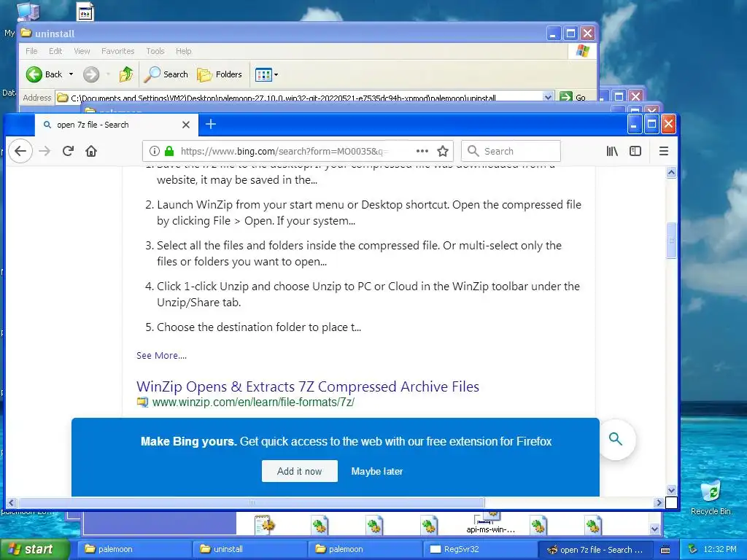The height and width of the screenshot is (560, 747).
Task: Toggle the Firefox sidebar icon
Action: 635,152
